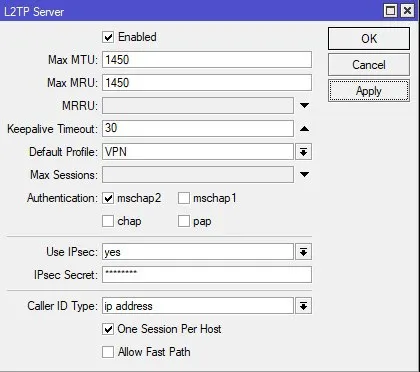Click the IPsec Secret field
This screenshot has height=372, width=420.
pos(207,274)
